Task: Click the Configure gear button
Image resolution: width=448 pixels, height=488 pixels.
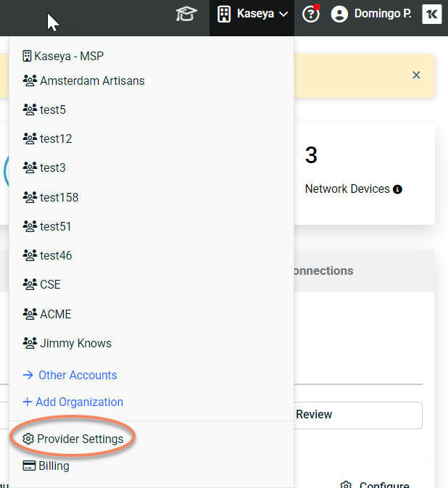Action: pyautogui.click(x=375, y=484)
